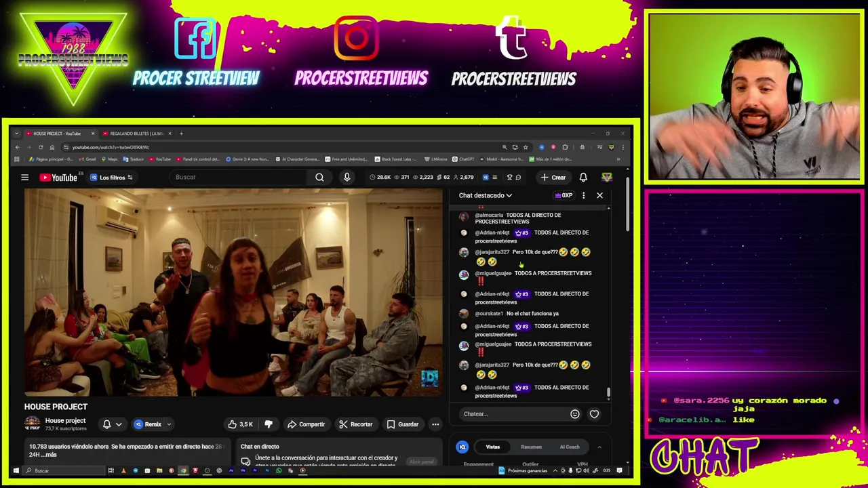868x488 pixels.
Task: Select the Resumen tab in vidIQ panel
Action: pyautogui.click(x=531, y=447)
